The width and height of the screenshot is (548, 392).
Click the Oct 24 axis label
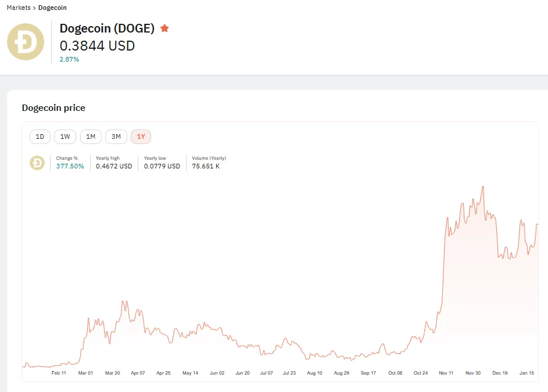click(x=420, y=373)
